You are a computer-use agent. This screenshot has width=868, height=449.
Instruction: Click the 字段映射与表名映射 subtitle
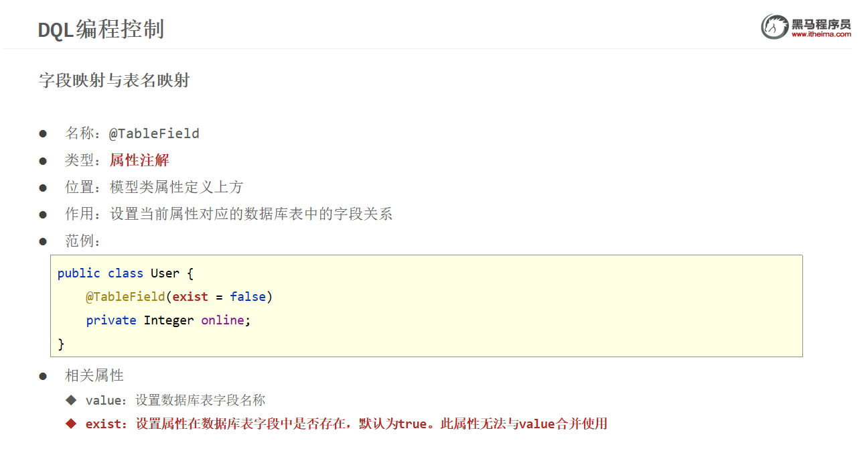point(115,80)
